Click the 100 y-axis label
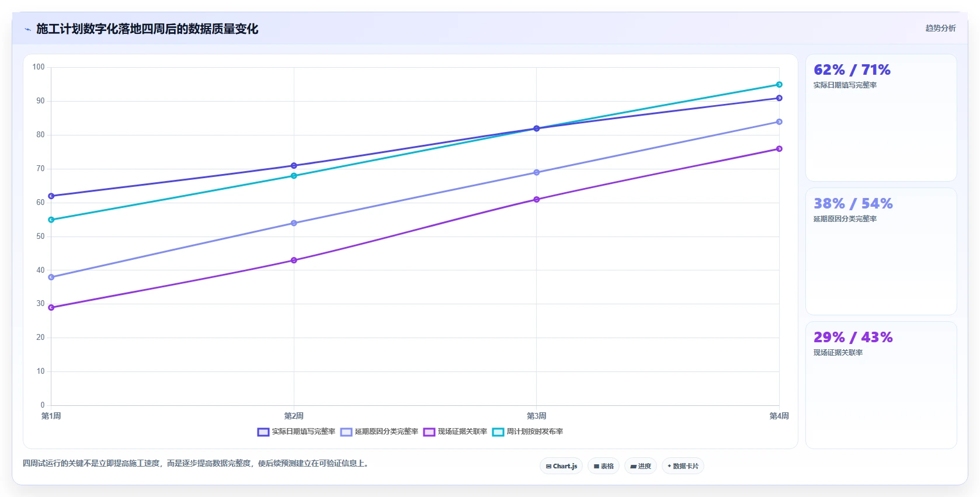The height and width of the screenshot is (497, 980). 39,67
